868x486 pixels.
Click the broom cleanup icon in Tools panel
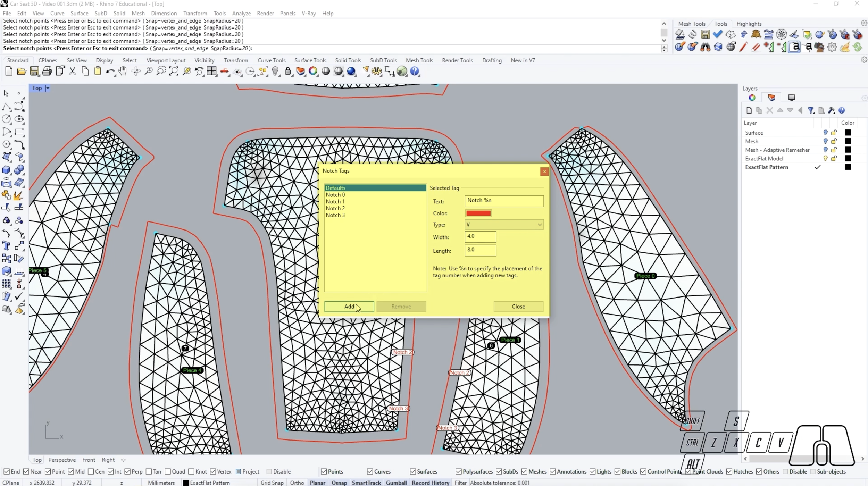(845, 47)
